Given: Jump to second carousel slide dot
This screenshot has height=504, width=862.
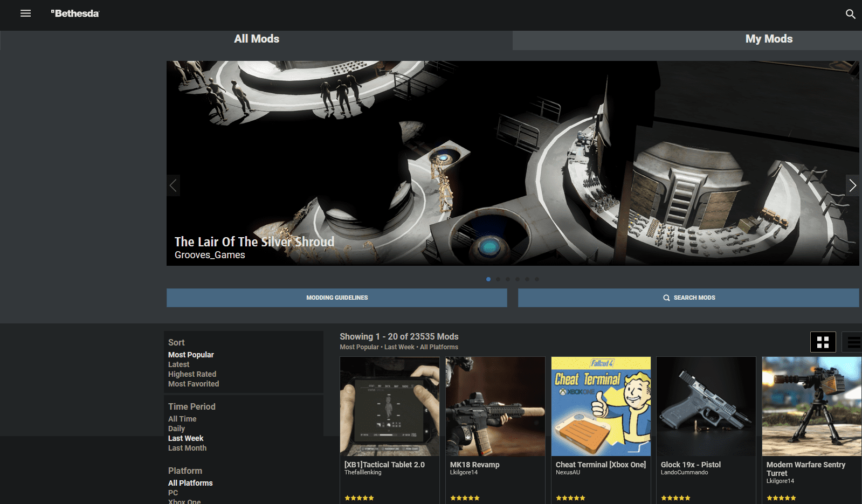Looking at the screenshot, I should coord(498,279).
